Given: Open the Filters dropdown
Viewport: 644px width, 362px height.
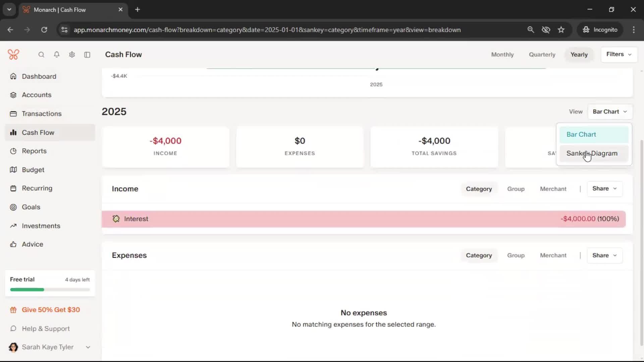Looking at the screenshot, I should pyautogui.click(x=619, y=54).
